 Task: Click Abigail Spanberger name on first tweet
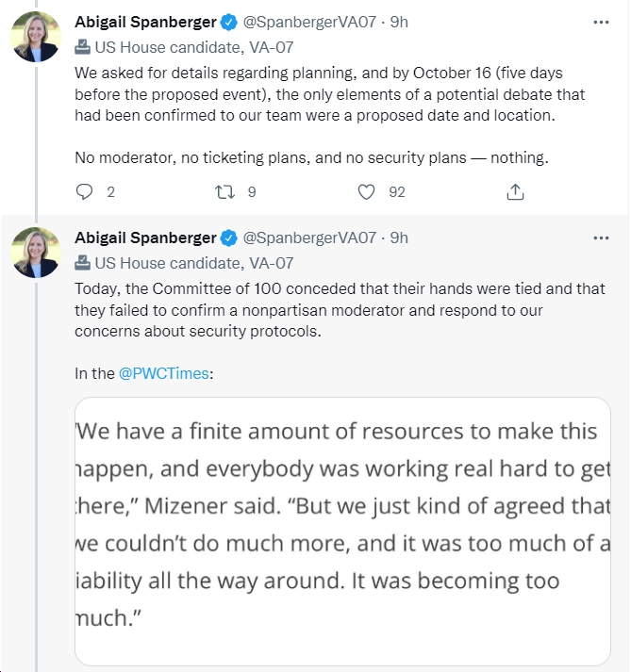pos(145,23)
